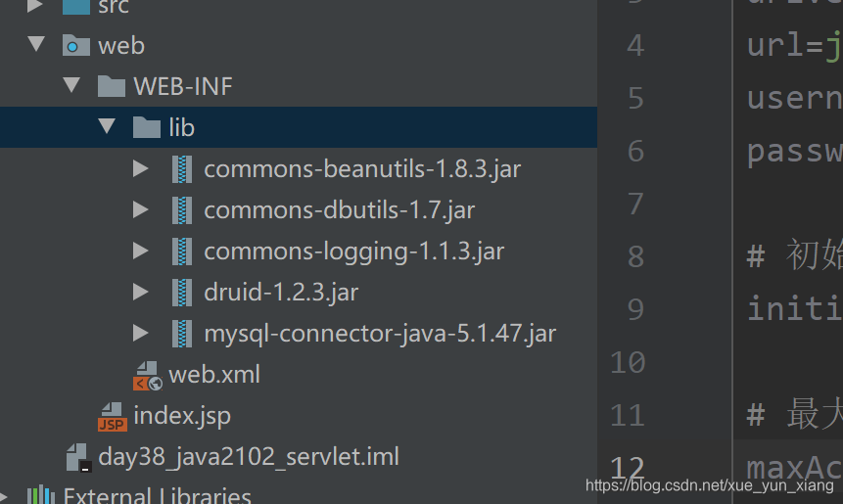
Task: Click the commons-dbutils jar archive icon
Action: [182, 210]
